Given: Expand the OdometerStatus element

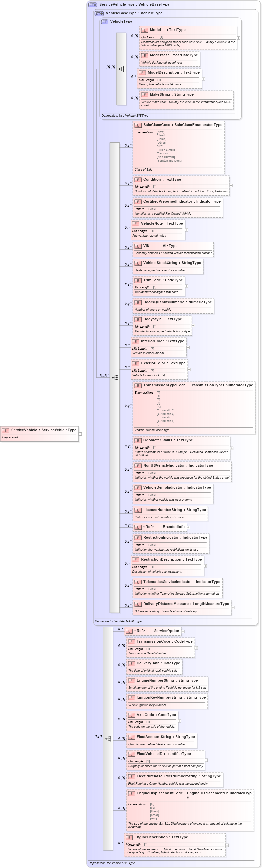Looking at the screenshot, I should tap(232, 448).
